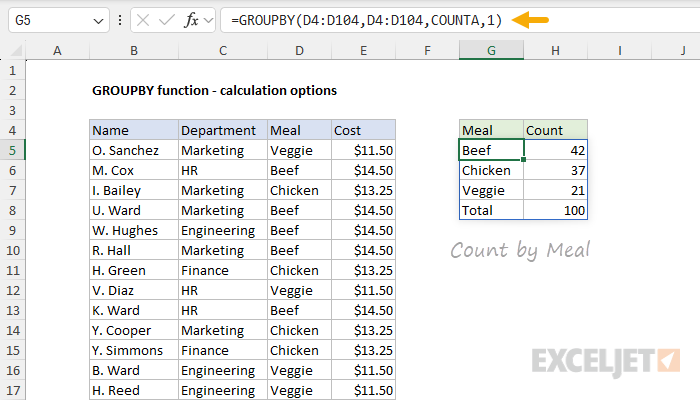Viewport: 700px width, 400px height.
Task: Select cell 'B. Ward'
Action: click(x=134, y=371)
